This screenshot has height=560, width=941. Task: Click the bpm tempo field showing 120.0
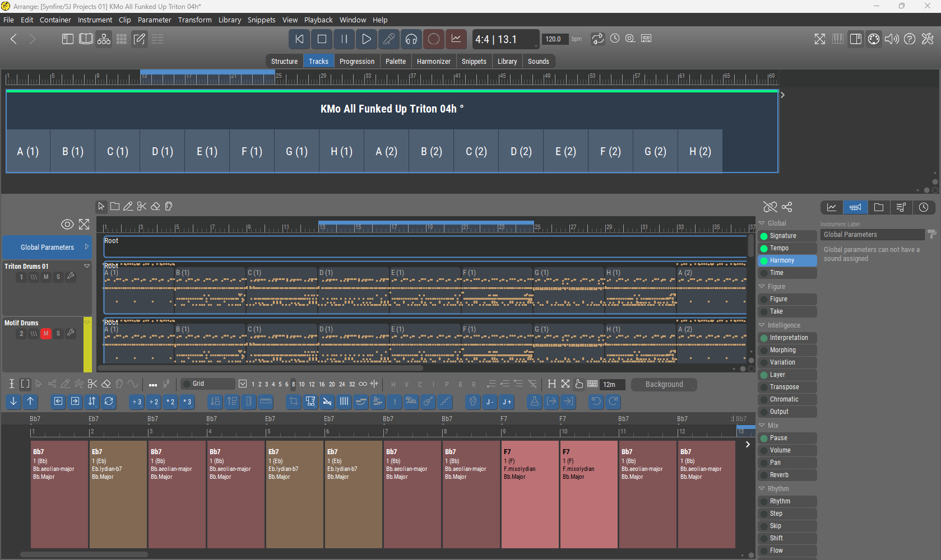tap(553, 39)
